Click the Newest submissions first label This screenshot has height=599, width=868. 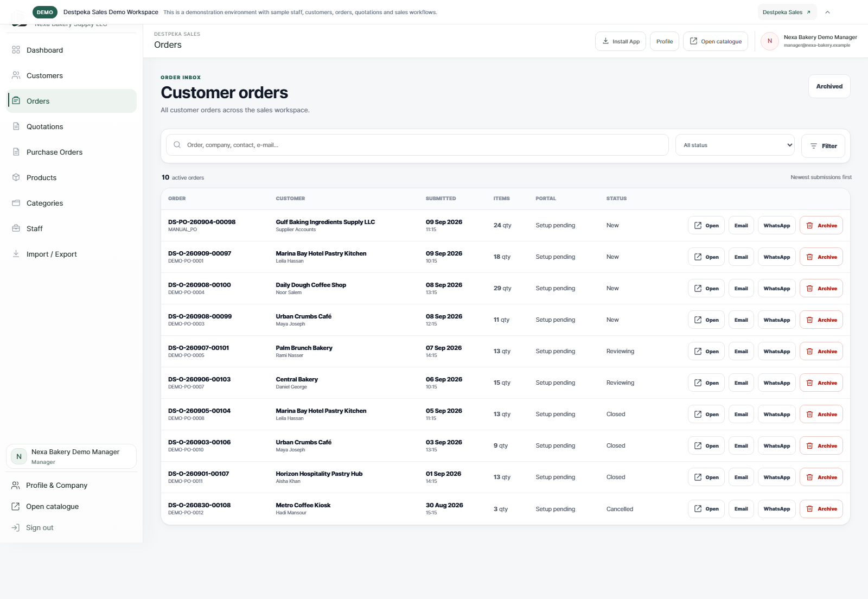point(821,177)
